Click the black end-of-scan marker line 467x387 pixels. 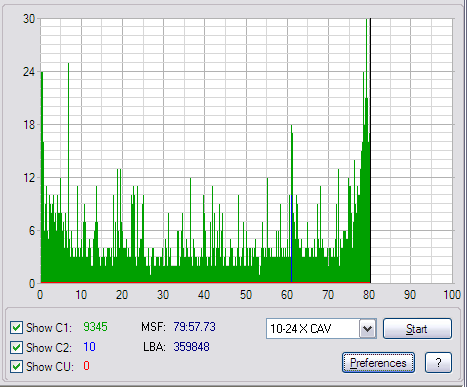370,150
